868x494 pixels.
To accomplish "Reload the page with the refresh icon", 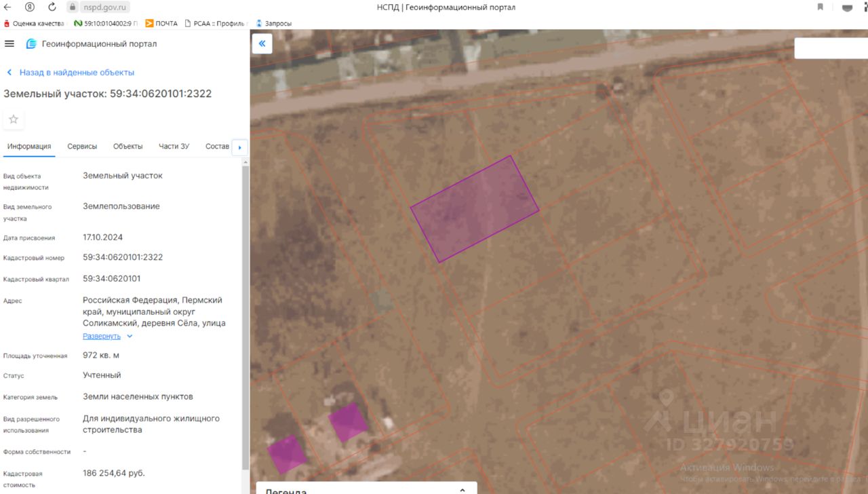I will click(x=52, y=7).
